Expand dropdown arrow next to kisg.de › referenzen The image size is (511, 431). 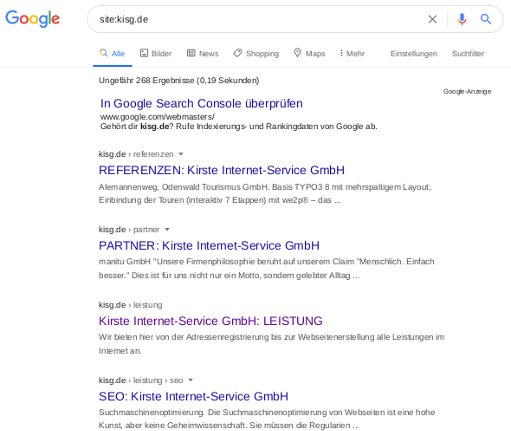coord(181,154)
